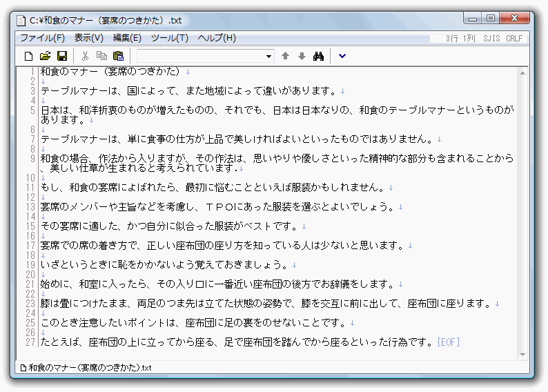Open the 表示(V) menu
Image resolution: width=548 pixels, height=392 pixels.
pos(88,38)
